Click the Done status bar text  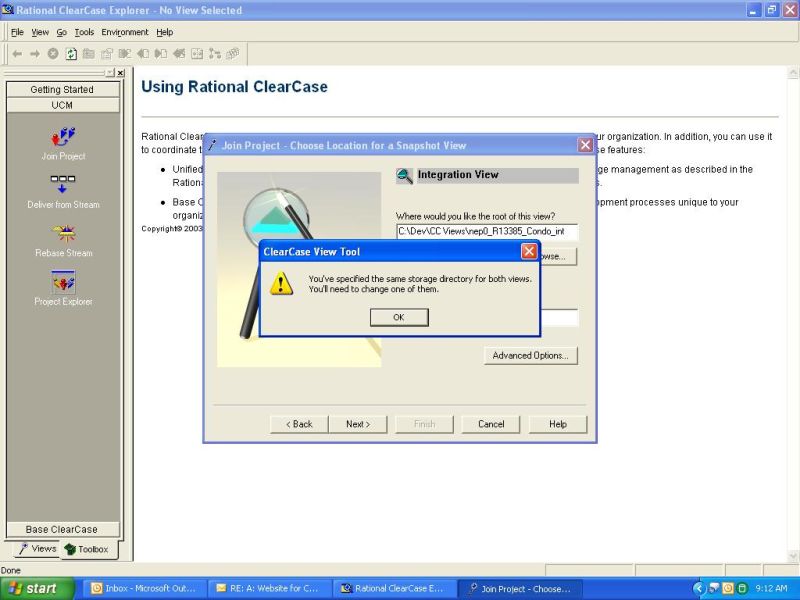[11, 570]
